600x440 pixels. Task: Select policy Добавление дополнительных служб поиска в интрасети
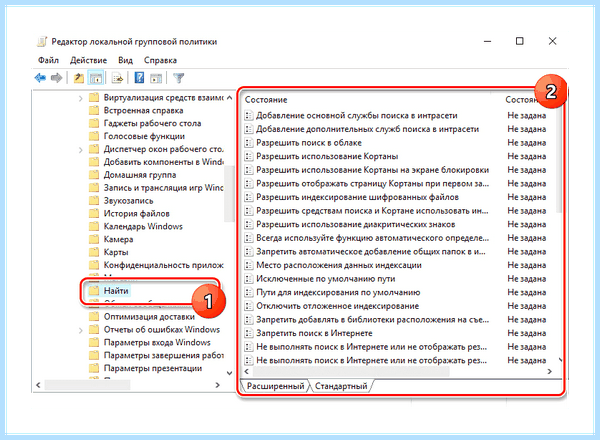[367, 129]
